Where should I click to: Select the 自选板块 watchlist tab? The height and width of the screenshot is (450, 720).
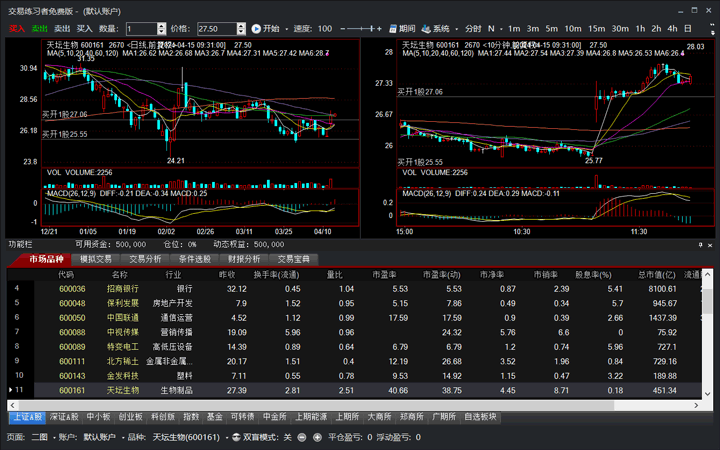pos(480,417)
